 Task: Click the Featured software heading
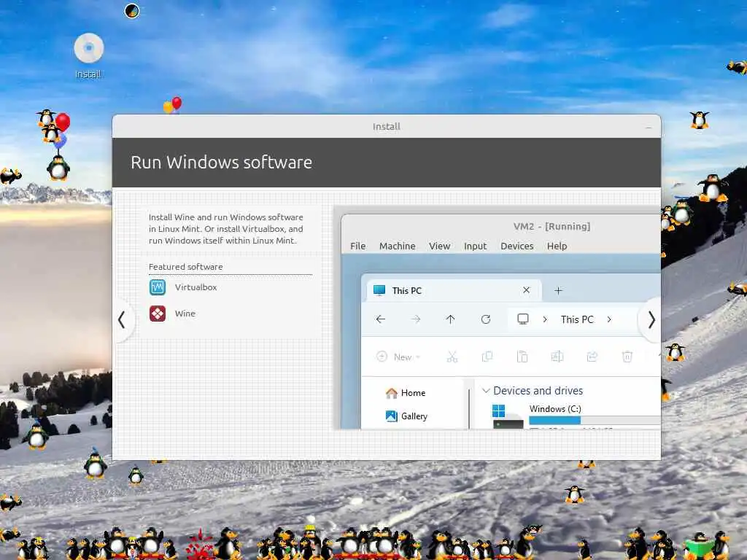pos(185,267)
